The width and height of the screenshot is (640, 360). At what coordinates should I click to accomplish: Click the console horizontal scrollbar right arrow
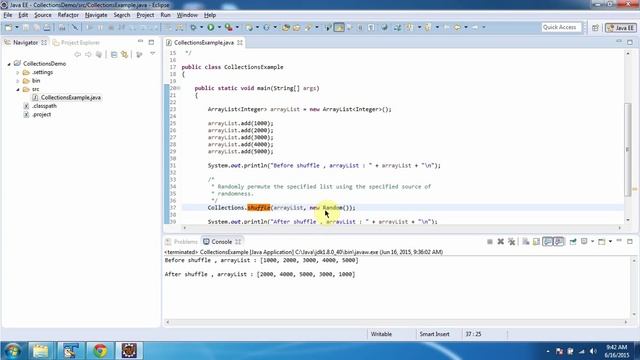625,322
